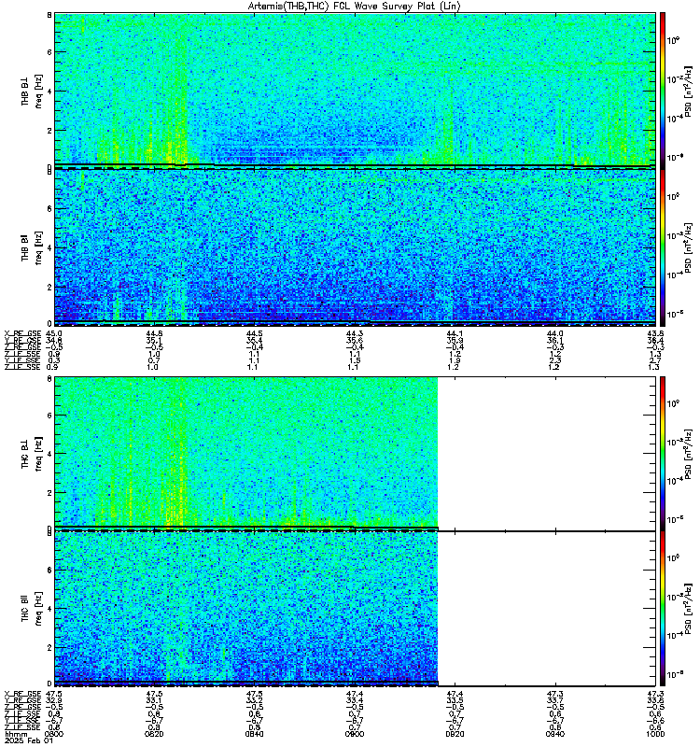Click the '44.3' THB X position value

(355, 333)
